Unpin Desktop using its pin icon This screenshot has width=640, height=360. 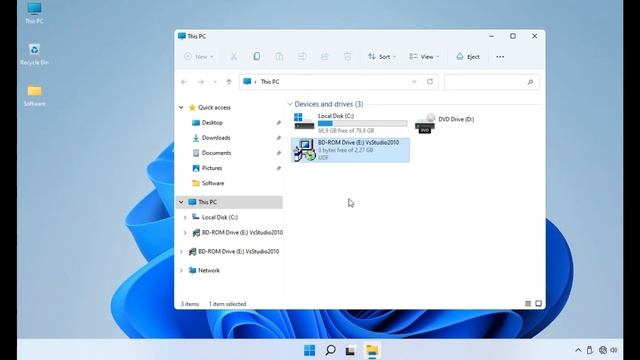[x=278, y=122]
